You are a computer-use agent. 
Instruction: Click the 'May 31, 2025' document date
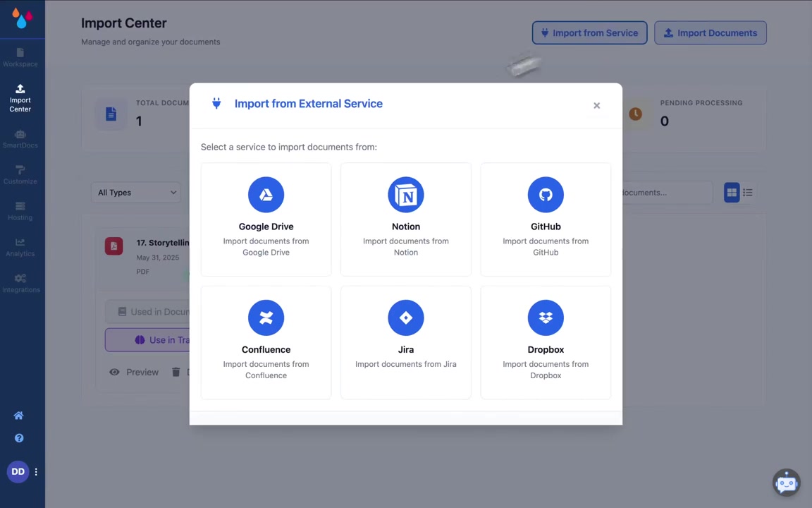coord(157,257)
